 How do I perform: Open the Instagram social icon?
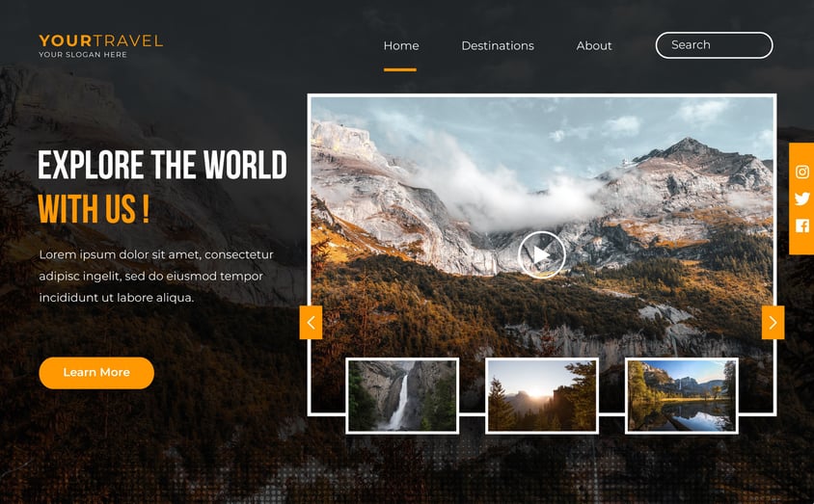802,172
